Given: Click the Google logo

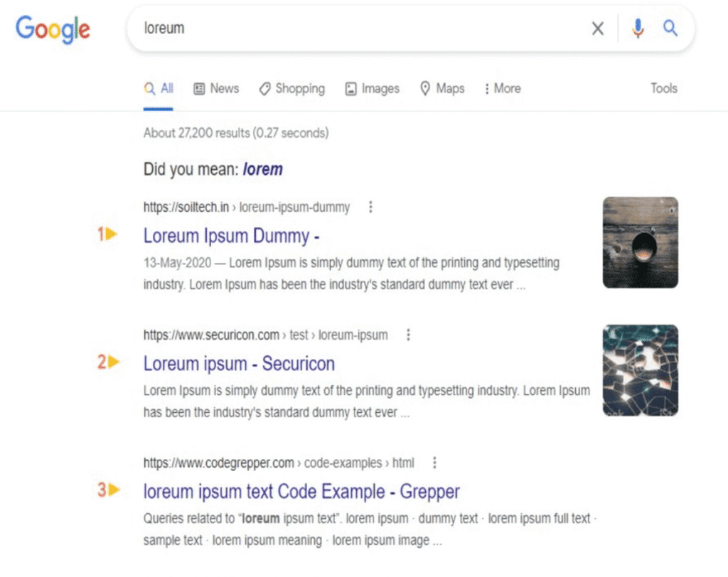Looking at the screenshot, I should [53, 28].
